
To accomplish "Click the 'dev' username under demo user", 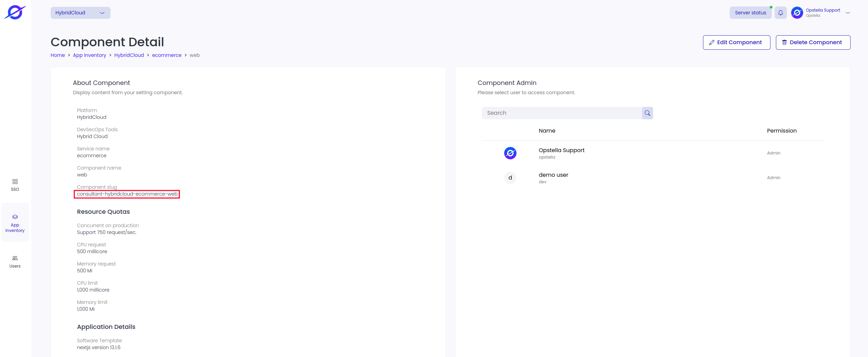I will click(x=542, y=182).
